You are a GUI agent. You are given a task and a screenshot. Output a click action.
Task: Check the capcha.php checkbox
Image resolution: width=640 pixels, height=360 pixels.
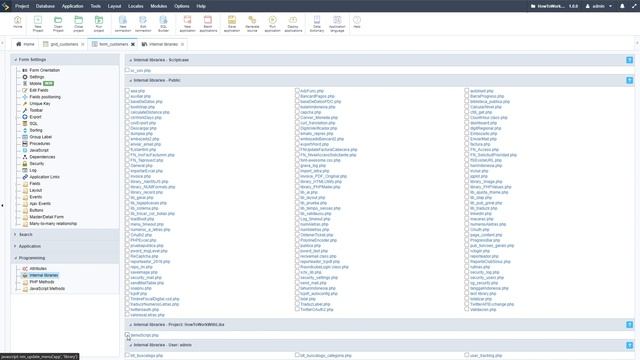click(x=297, y=112)
